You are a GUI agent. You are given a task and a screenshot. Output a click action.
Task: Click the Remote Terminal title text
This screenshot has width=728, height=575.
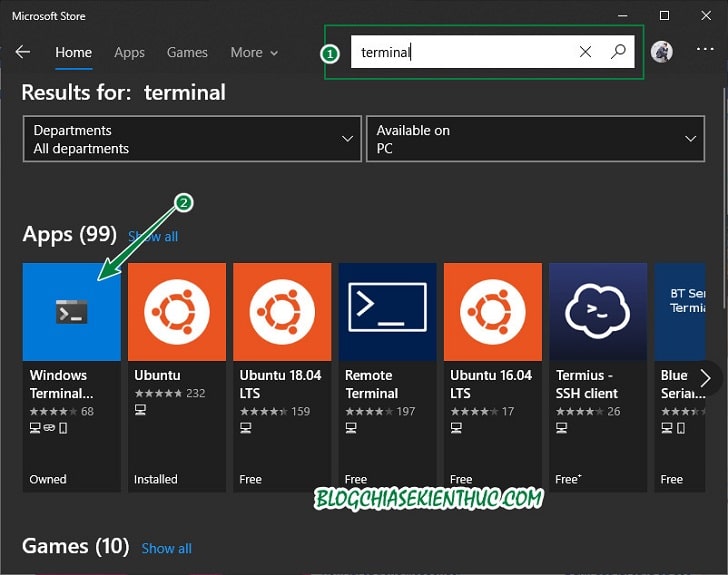371,384
